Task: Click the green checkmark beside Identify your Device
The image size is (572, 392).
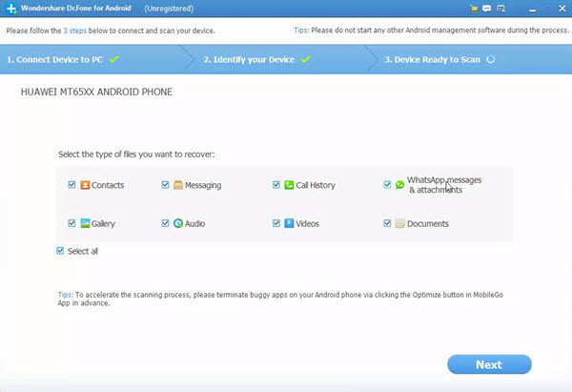Action: click(x=306, y=59)
